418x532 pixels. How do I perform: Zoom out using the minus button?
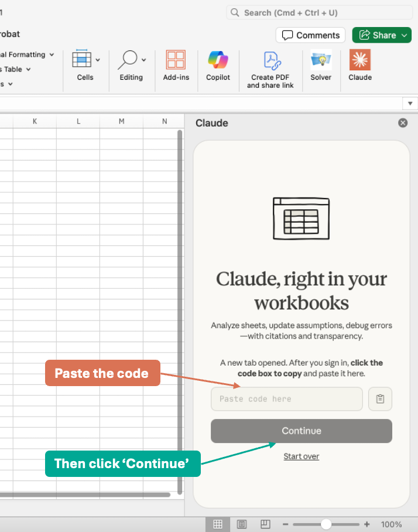click(286, 524)
